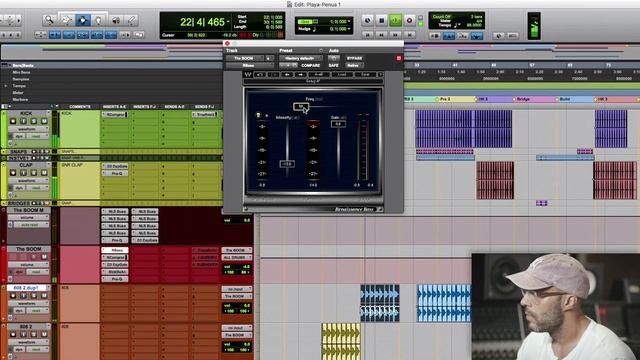Click the Stop transport button
640x360 pixels.
(382, 20)
